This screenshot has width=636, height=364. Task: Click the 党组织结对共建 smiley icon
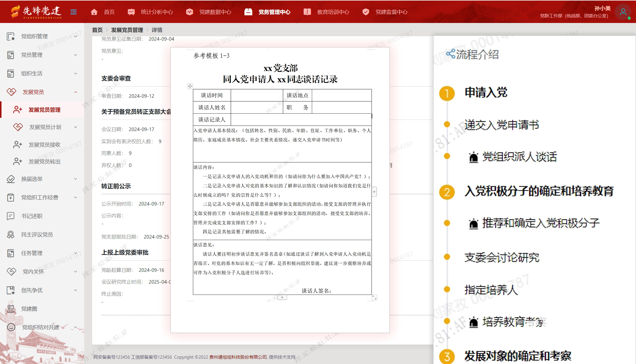11,327
